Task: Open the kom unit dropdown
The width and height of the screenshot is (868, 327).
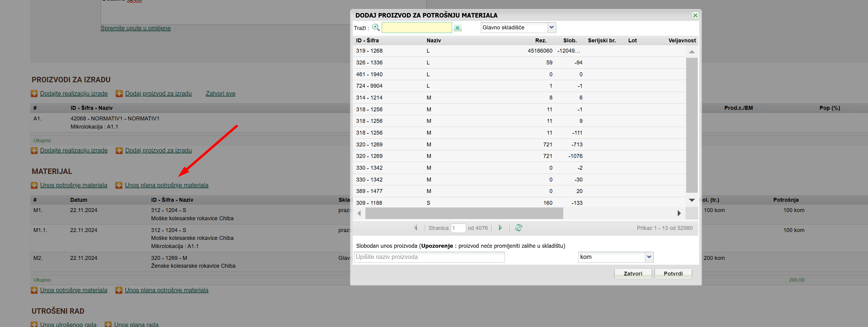Action: (x=649, y=257)
